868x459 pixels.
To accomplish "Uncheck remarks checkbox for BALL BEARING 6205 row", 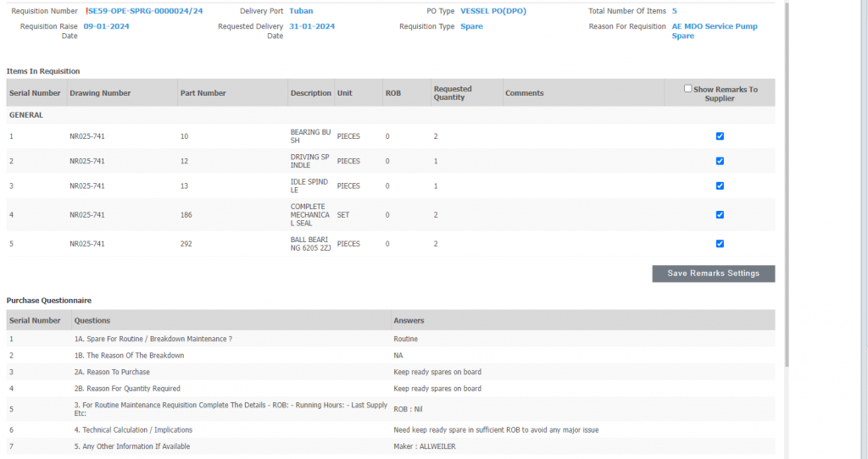I will 720,244.
